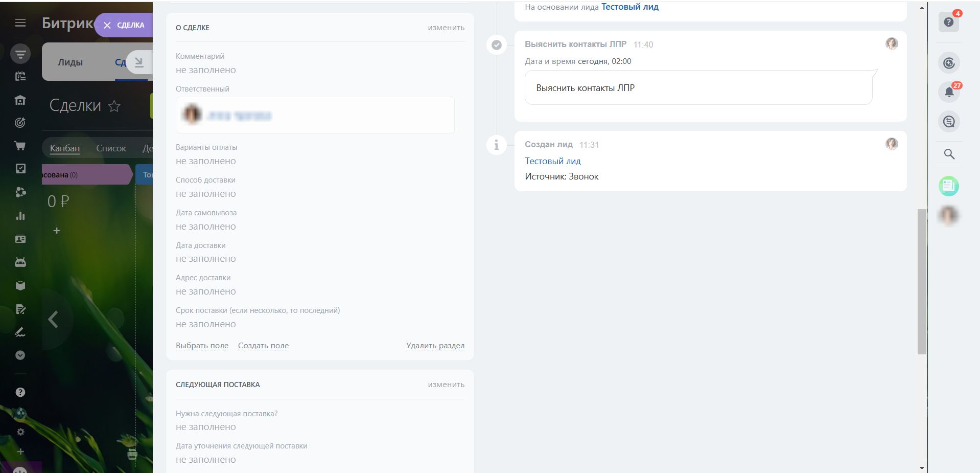Click the Нужна следующая поставка field value

206,427
